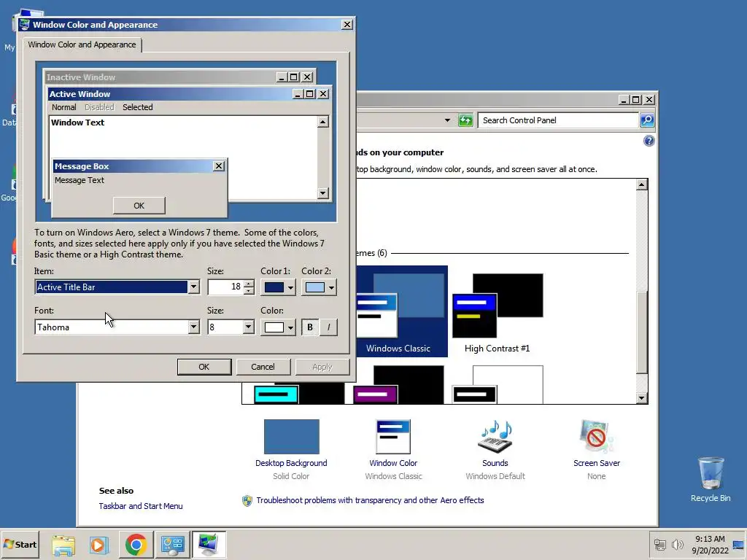Click the white font Color swatch

[274, 327]
